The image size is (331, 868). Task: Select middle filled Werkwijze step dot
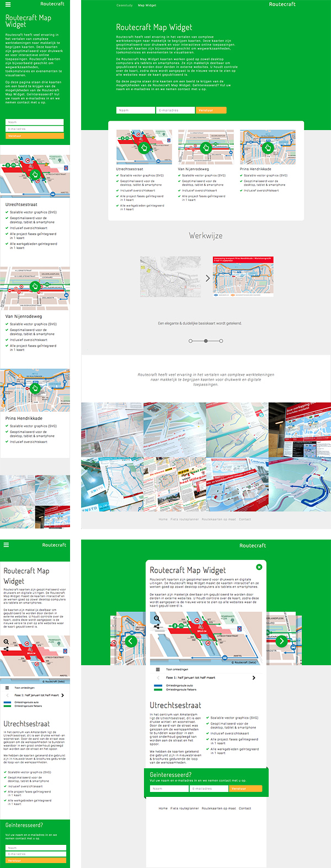tap(206, 341)
